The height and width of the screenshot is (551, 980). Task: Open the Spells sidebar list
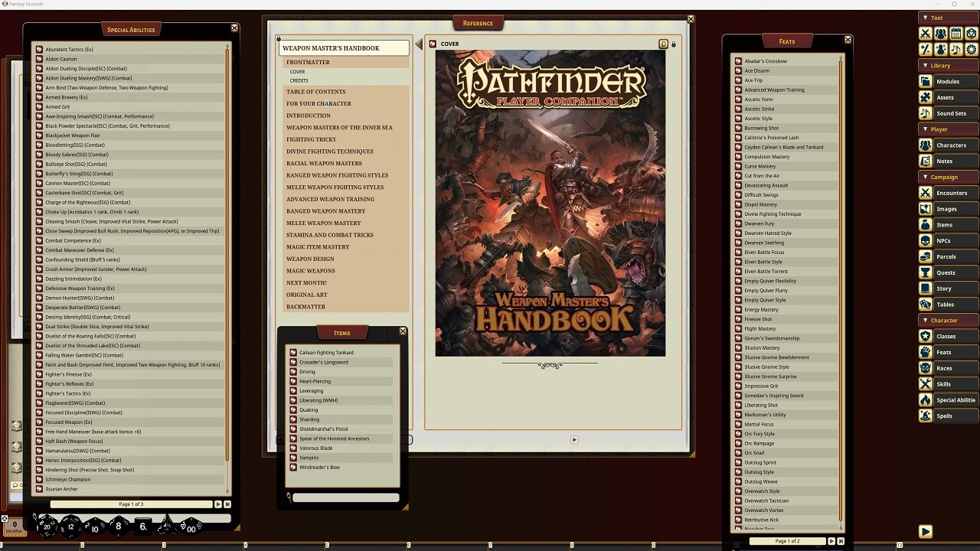point(951,416)
